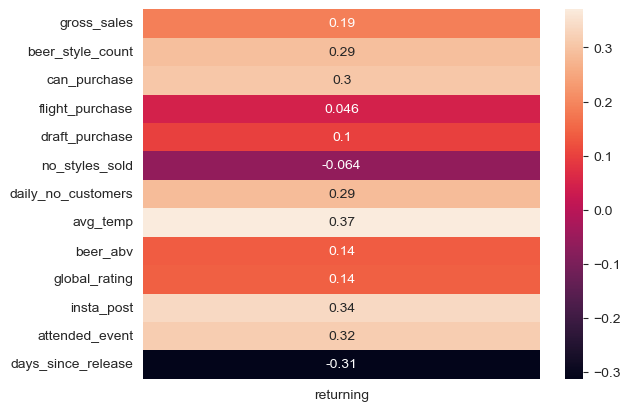Click the days_since_release axis label
This screenshot has width=630, height=411.
[72, 364]
